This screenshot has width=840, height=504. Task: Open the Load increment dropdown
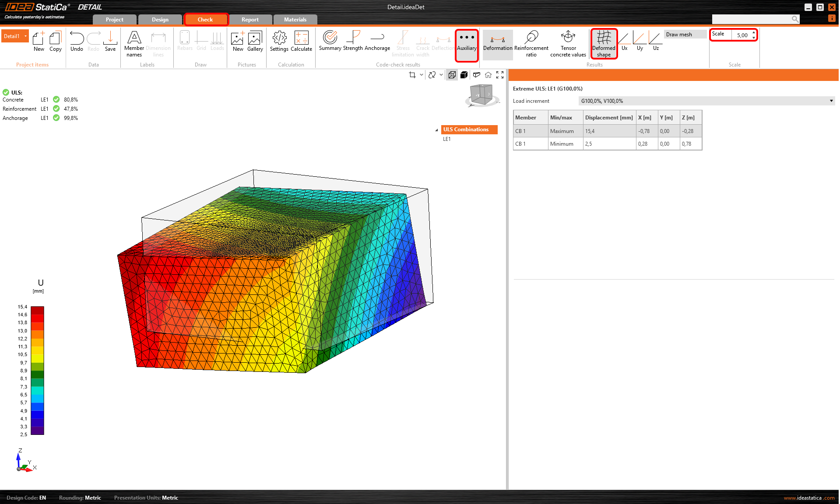tap(706, 101)
